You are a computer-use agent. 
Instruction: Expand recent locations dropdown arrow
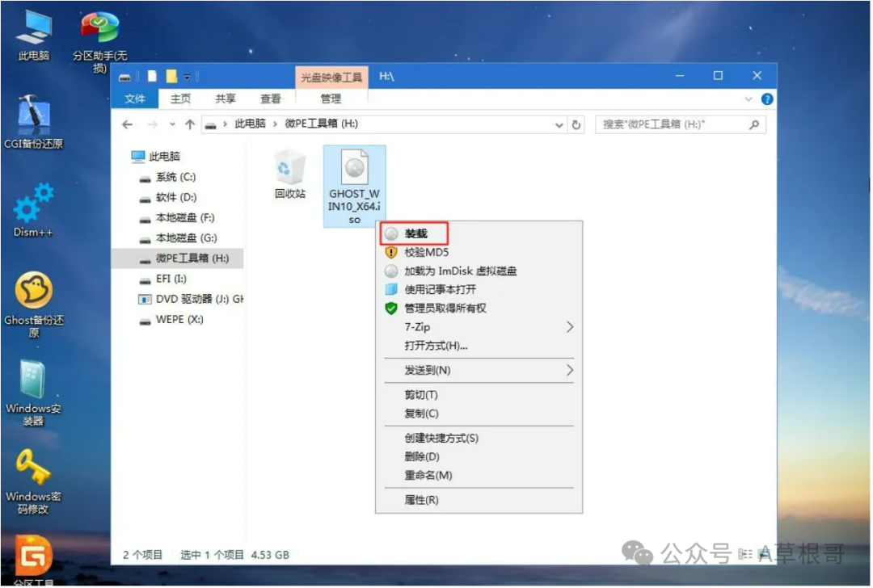tap(173, 124)
